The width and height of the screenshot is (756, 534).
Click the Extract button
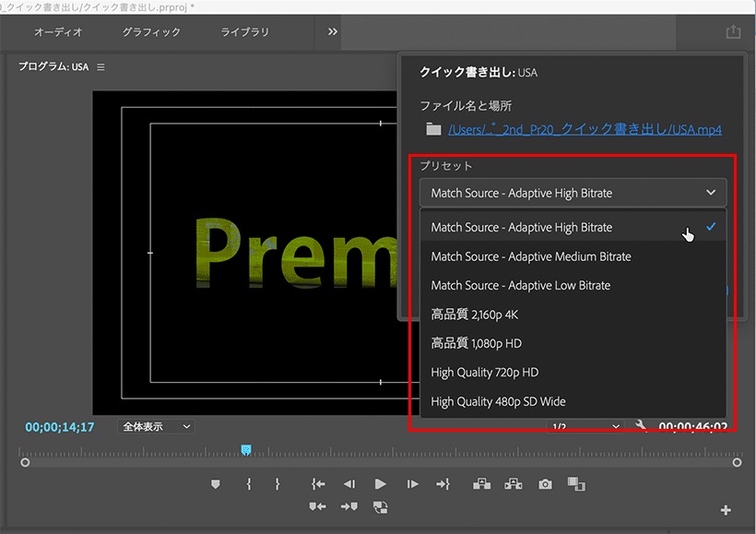513,484
